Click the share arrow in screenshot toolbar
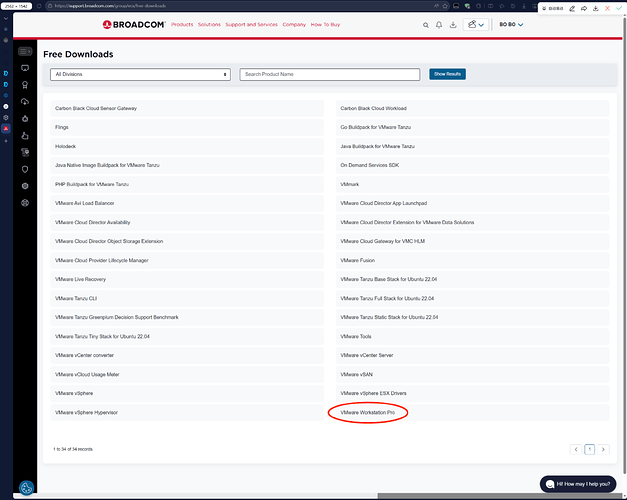627x500 pixels. tap(584, 8)
